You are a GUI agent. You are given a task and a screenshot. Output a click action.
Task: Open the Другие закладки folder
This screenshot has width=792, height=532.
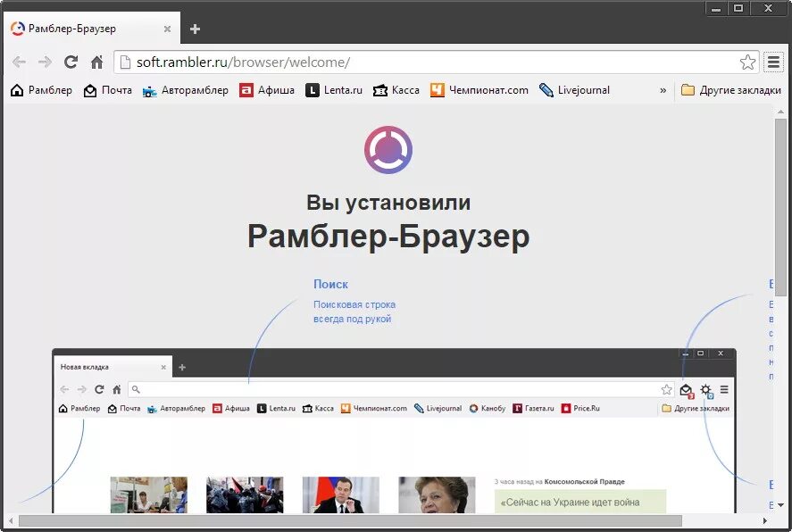tap(731, 90)
